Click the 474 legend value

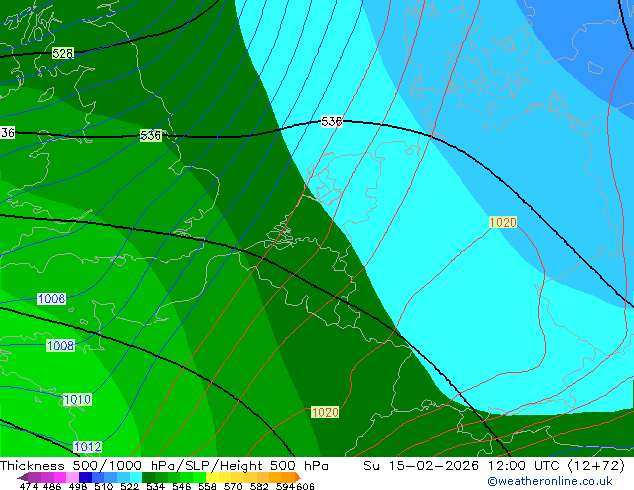point(29,486)
